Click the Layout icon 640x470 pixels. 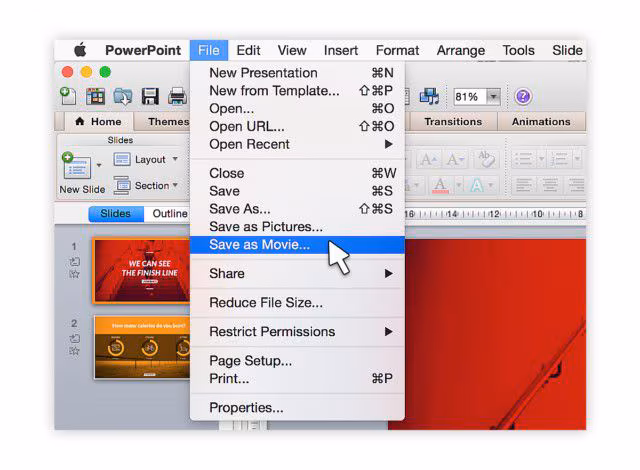[122, 159]
